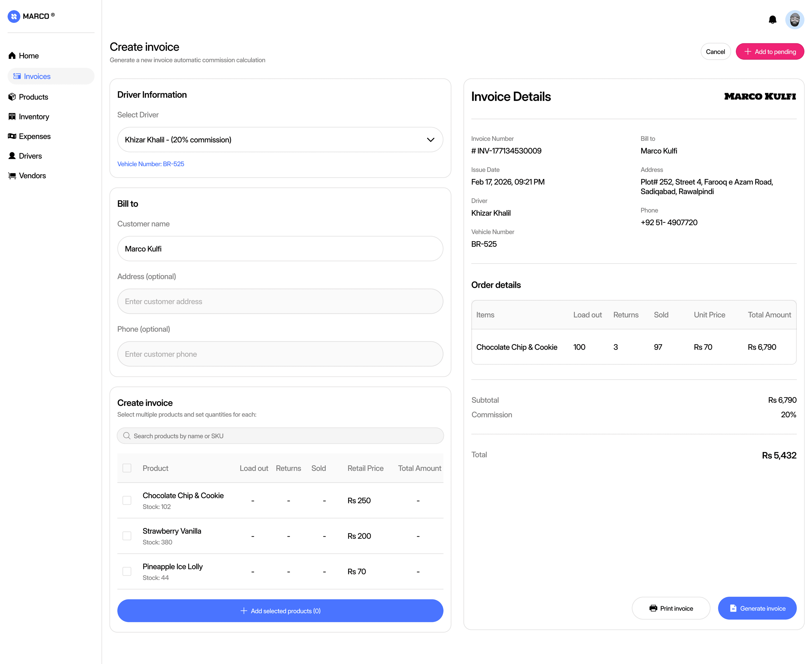812x664 pixels.
Task: Click the Generate invoice button
Action: pyautogui.click(x=757, y=608)
